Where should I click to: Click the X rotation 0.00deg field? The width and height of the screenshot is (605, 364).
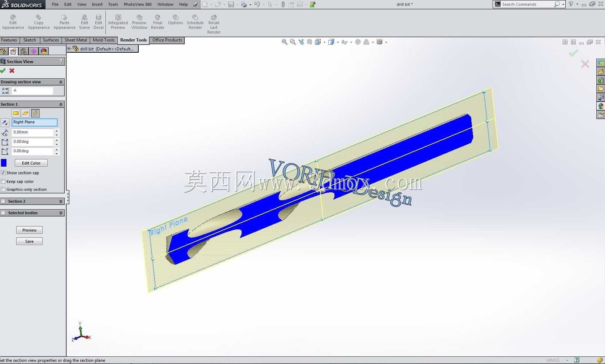[x=33, y=142]
